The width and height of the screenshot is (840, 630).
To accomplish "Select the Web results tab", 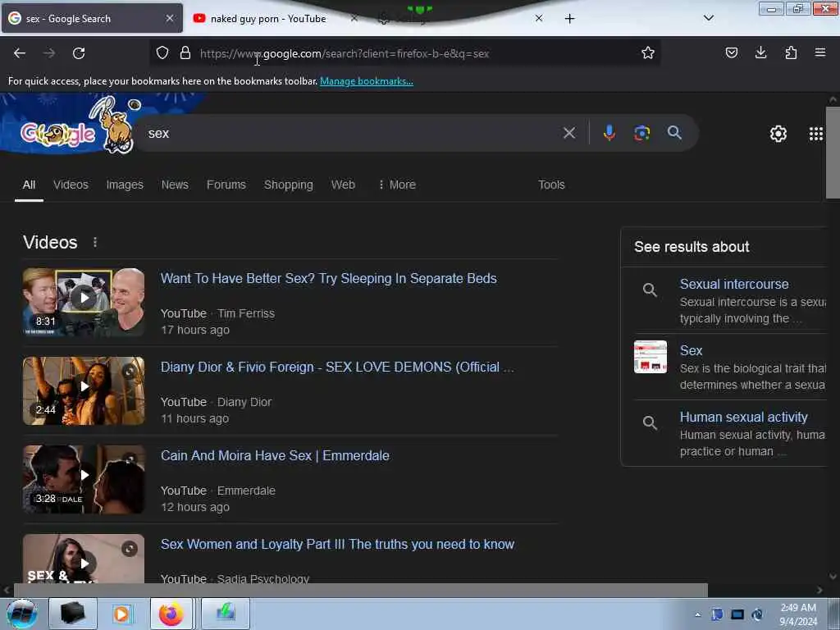I will click(x=343, y=185).
